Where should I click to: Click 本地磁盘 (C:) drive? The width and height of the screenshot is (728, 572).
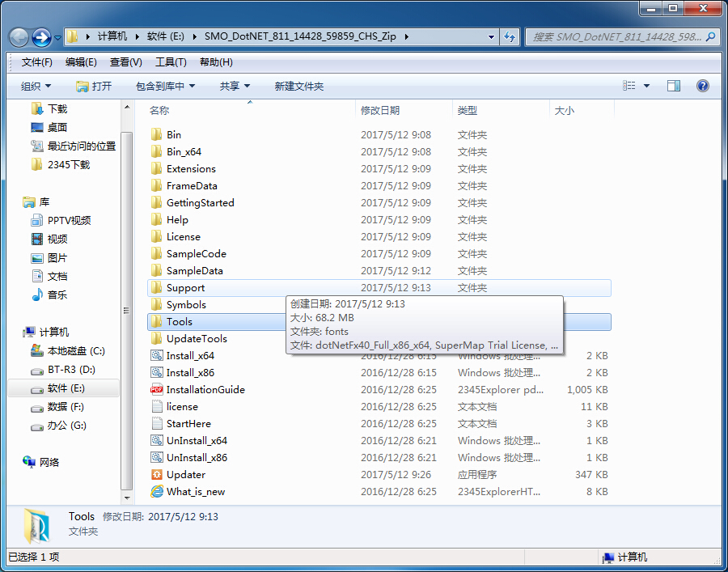tap(67, 351)
